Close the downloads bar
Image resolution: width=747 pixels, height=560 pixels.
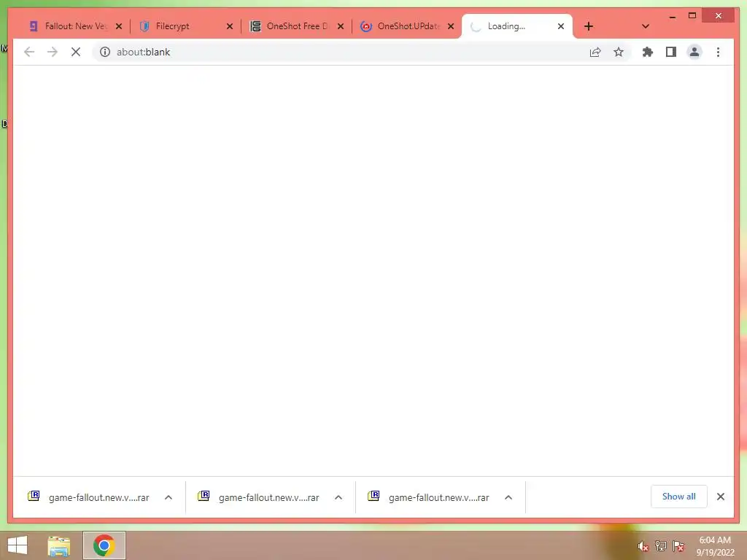tap(720, 497)
